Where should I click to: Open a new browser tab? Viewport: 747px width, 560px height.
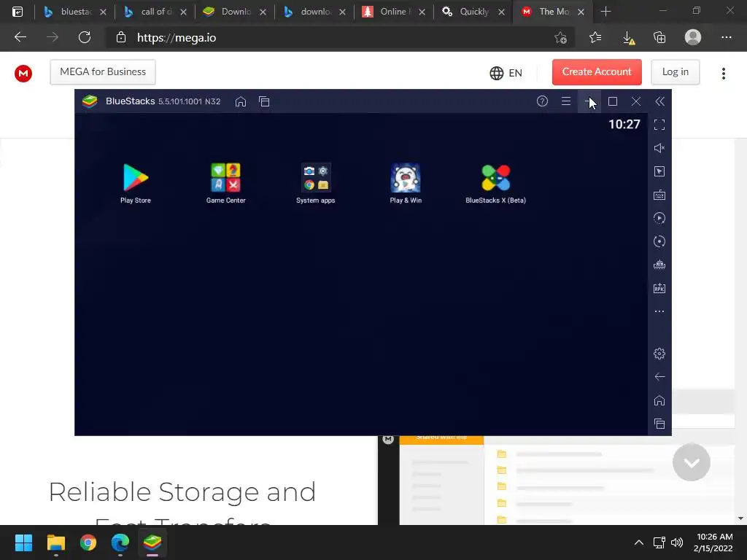point(605,12)
